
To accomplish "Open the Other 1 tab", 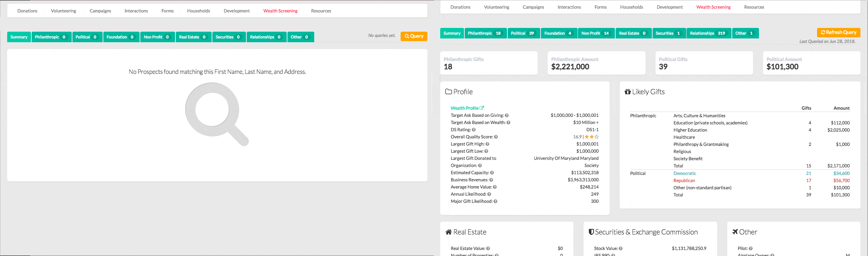I will [745, 33].
